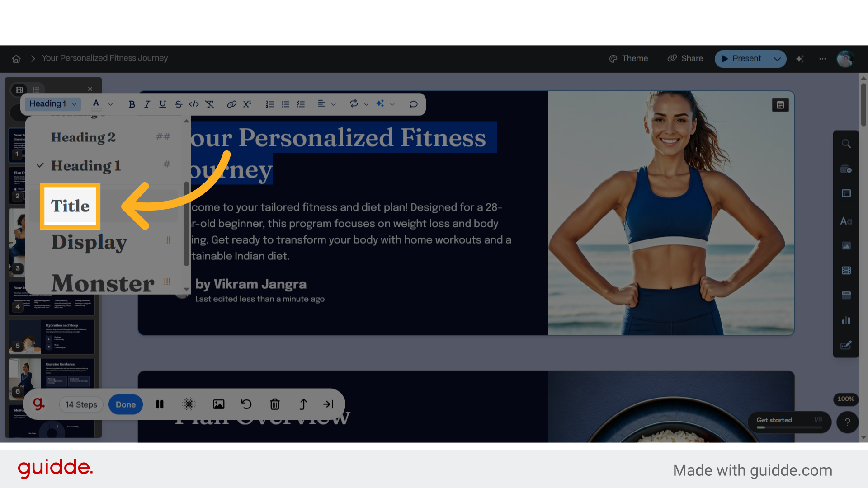Viewport: 868px width, 488px height.
Task: Open the more options ellipsis menu
Action: pyautogui.click(x=822, y=59)
